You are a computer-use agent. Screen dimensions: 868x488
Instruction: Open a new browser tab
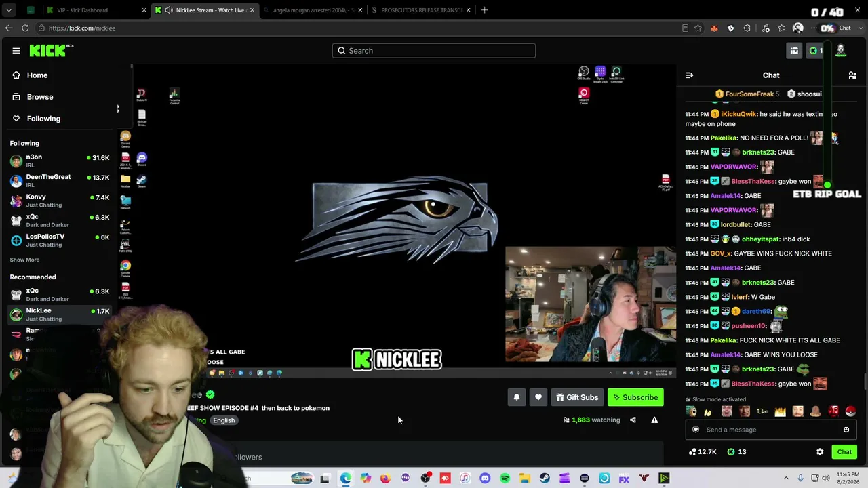tap(484, 10)
